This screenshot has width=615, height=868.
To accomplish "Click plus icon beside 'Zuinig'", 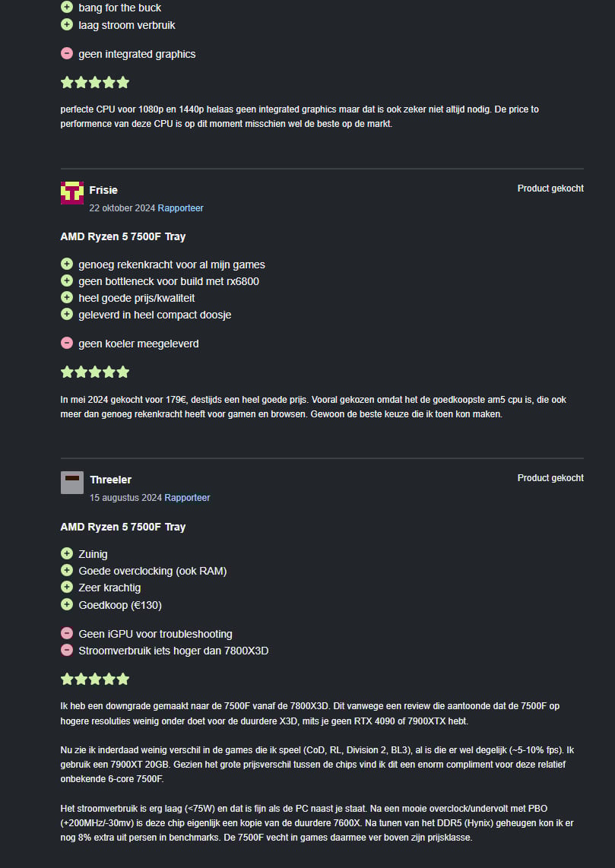I will pos(66,553).
